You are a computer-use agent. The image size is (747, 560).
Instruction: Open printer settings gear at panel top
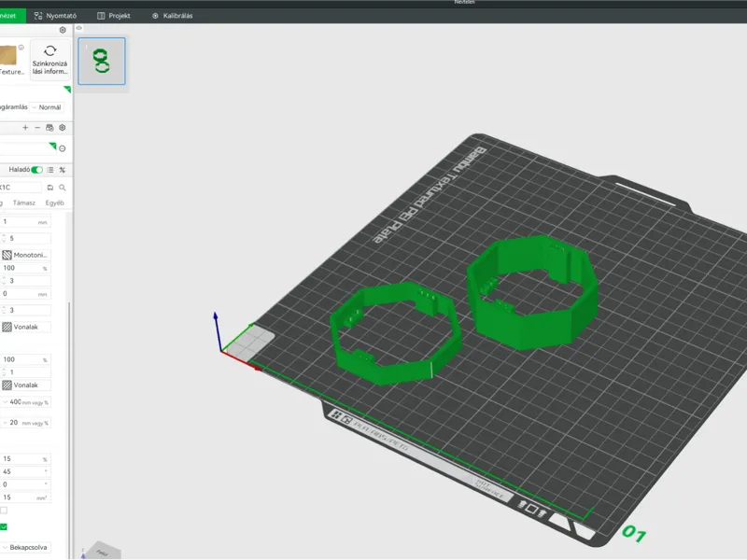[63, 30]
